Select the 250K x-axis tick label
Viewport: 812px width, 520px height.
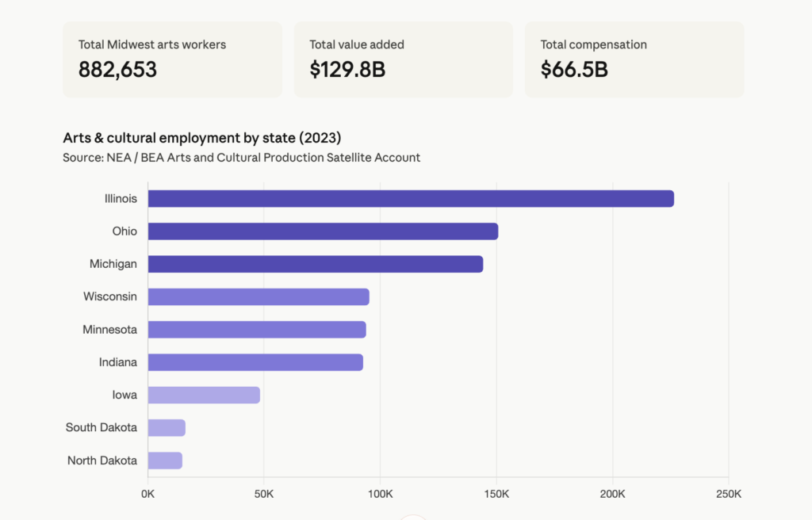tap(728, 494)
